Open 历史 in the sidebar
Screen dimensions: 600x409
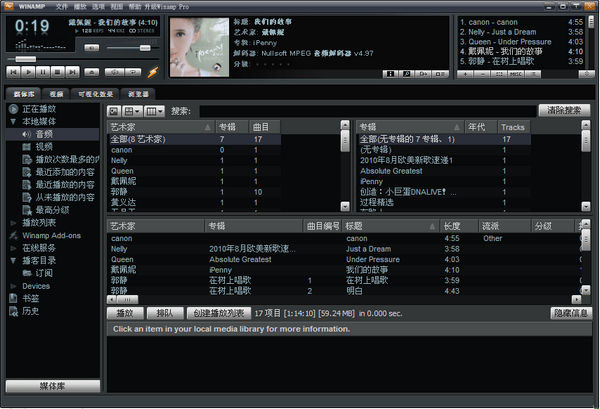31,311
